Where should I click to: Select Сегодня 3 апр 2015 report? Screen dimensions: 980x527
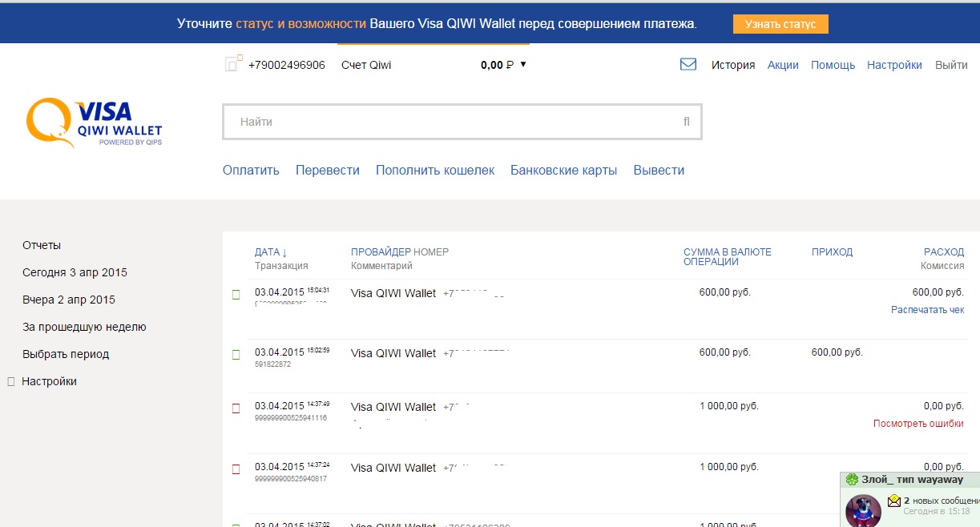click(x=75, y=272)
